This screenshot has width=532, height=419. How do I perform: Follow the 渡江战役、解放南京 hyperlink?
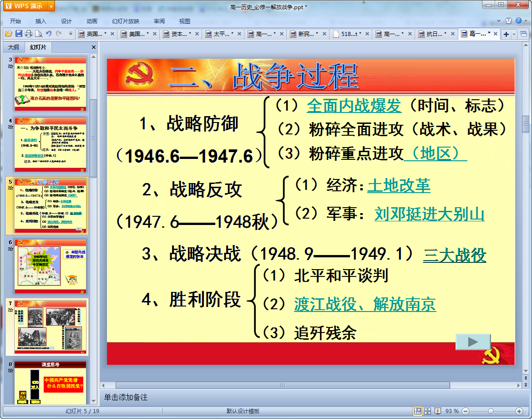pyautogui.click(x=365, y=304)
